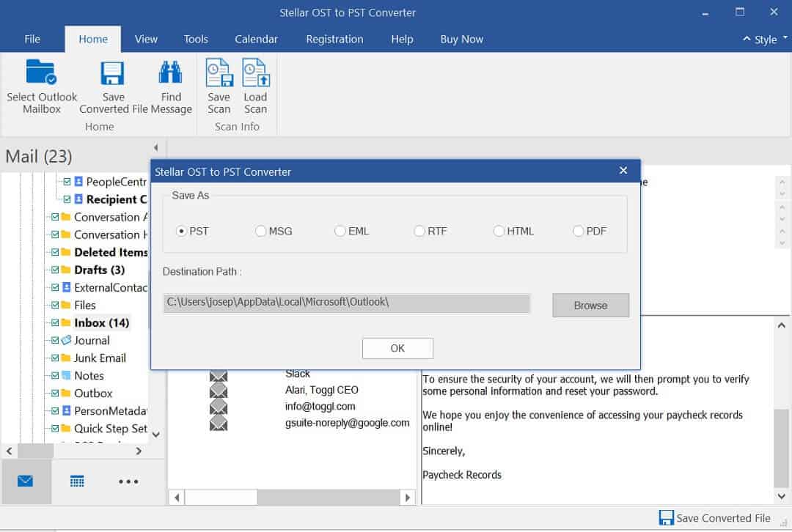Select the ExternalContacts tree item

click(x=111, y=288)
